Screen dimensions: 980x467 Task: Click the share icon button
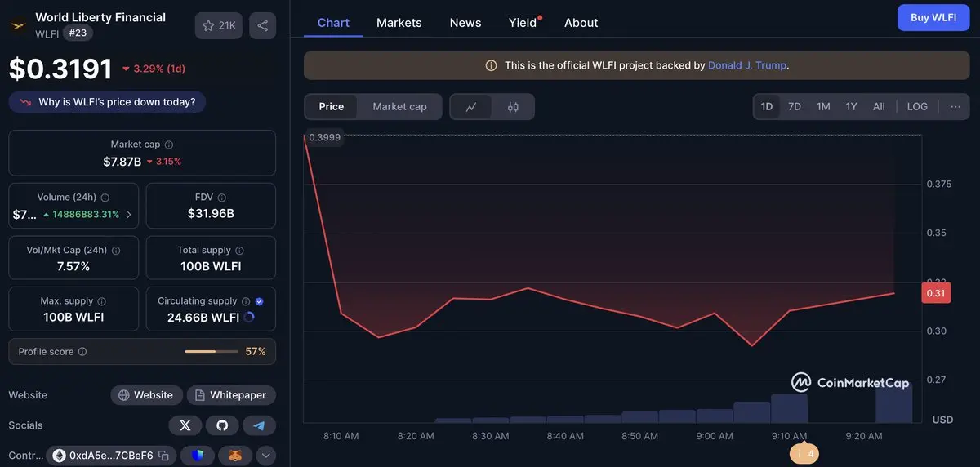(262, 25)
